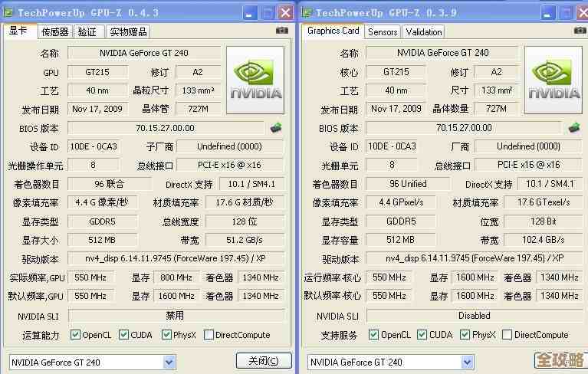This screenshot has width=588, height=374.
Task: Switch to the 传感器 tab
Action: tap(54, 32)
